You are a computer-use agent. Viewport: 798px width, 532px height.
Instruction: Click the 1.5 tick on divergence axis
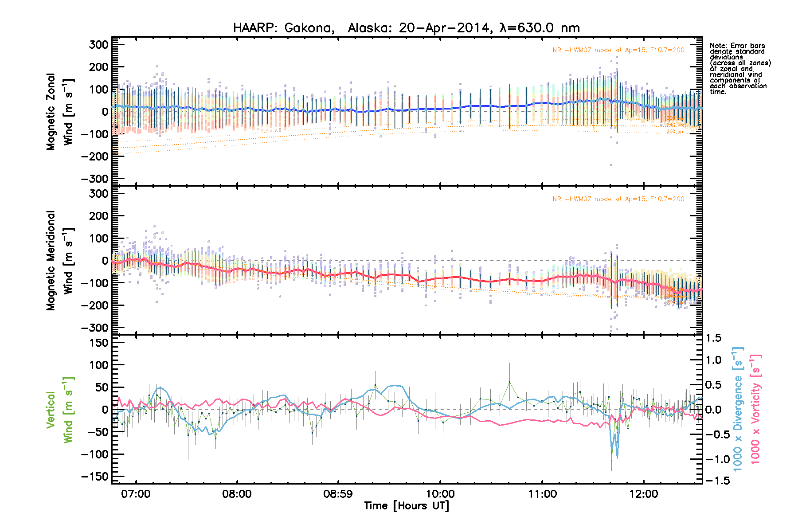[713, 338]
